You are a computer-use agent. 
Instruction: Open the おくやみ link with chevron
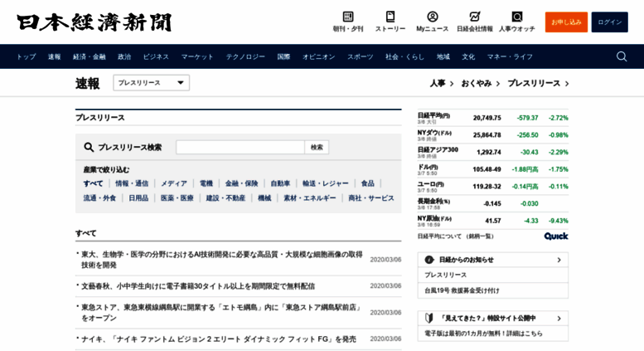point(481,84)
